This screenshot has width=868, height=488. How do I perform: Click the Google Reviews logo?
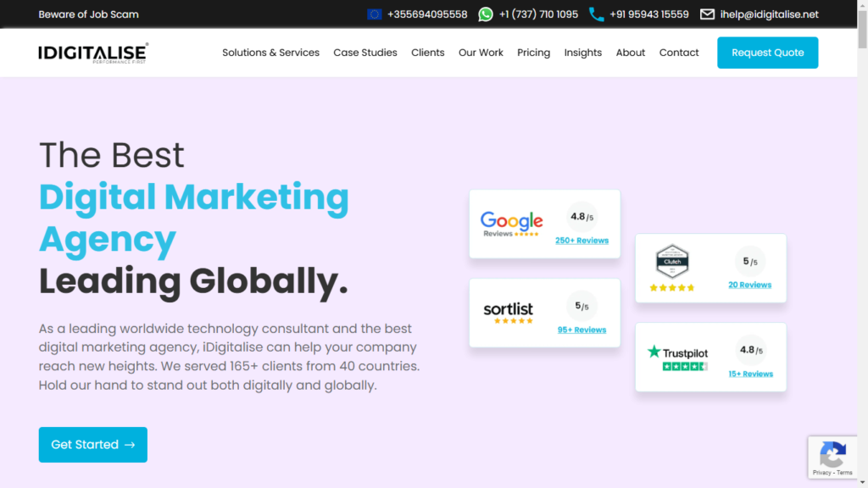click(511, 224)
